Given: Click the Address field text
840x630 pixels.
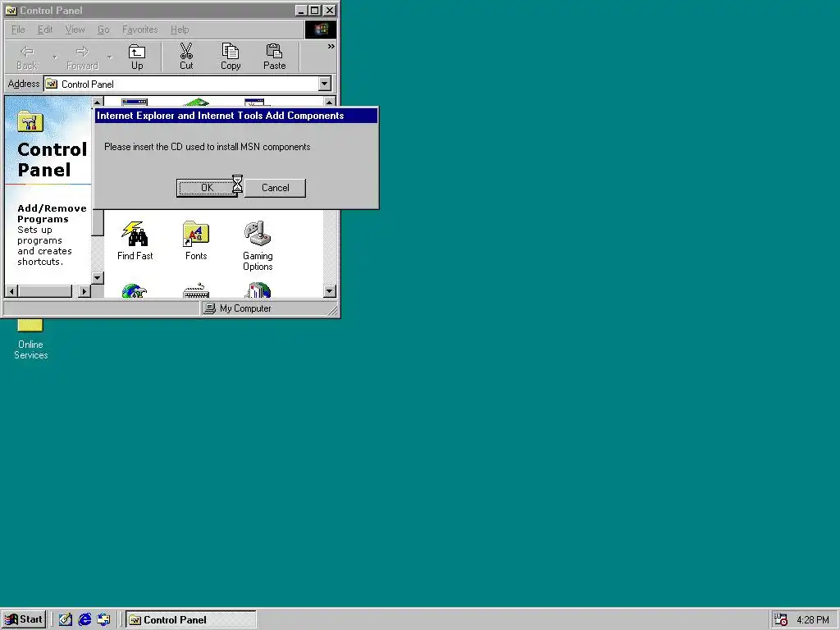Looking at the screenshot, I should (87, 84).
